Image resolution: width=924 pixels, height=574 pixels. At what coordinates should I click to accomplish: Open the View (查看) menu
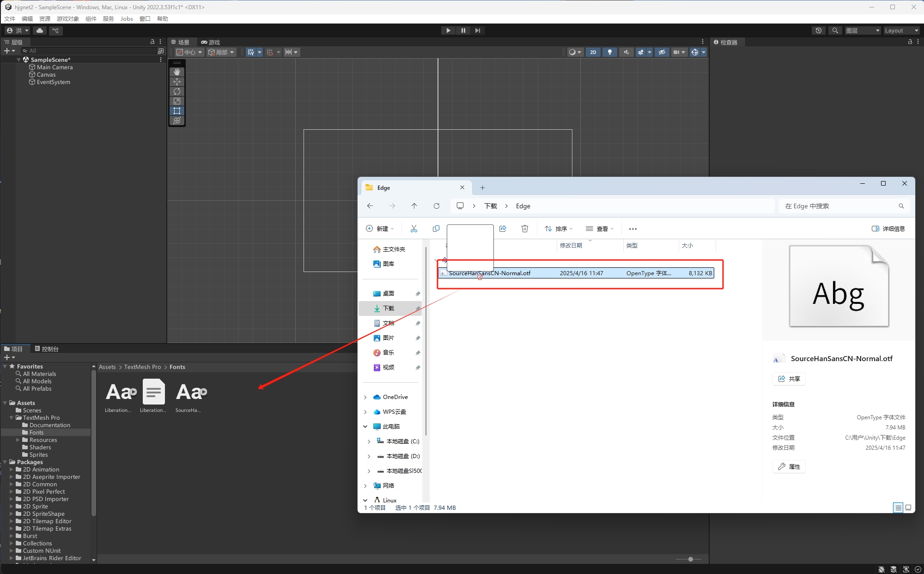[600, 229]
